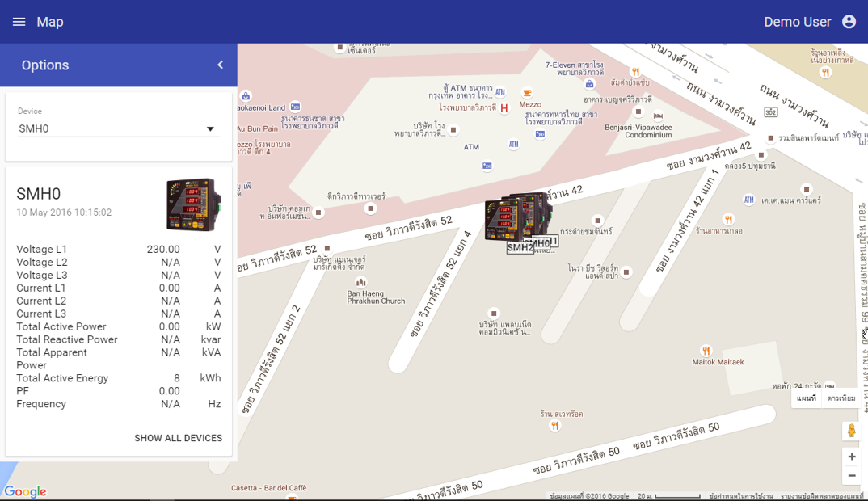868x501 pixels.
Task: Switch to ดาวเทียม satellite view
Action: click(x=841, y=398)
